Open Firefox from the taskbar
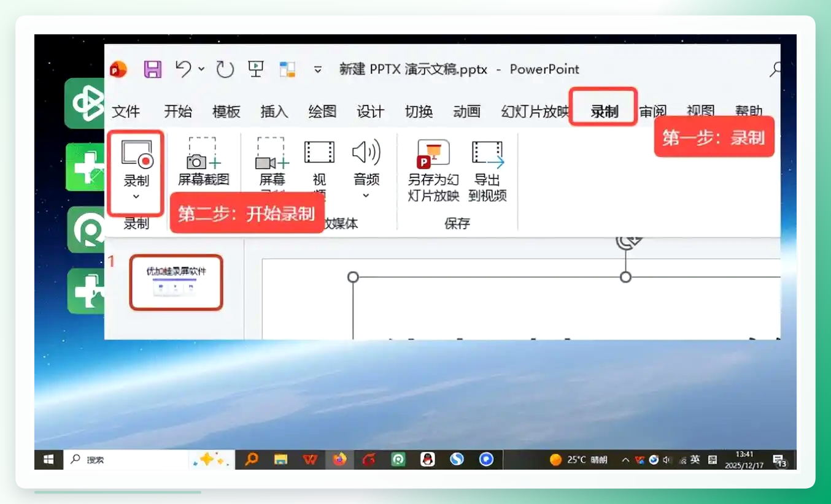 (339, 459)
